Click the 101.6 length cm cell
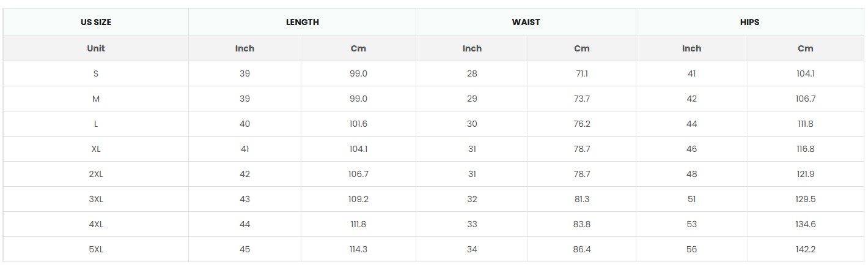This screenshot has width=868, height=267. [x=358, y=124]
